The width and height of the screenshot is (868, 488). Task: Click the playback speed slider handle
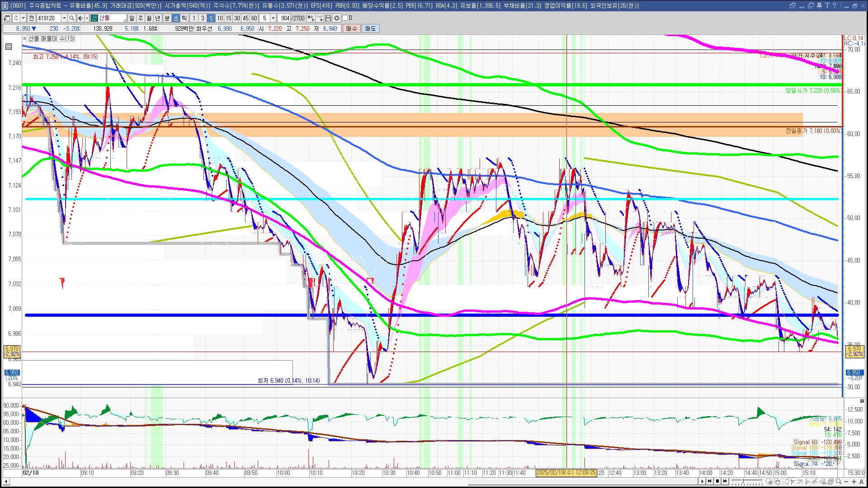click(743, 481)
